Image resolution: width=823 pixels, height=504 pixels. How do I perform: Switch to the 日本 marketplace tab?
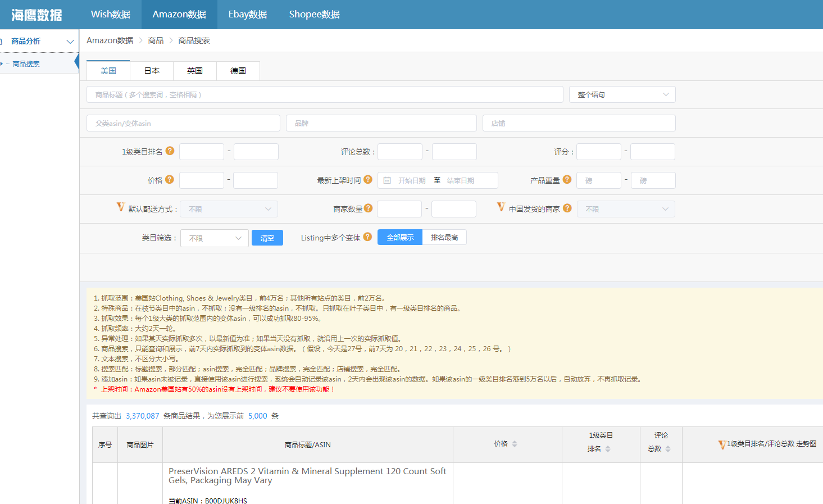point(152,71)
